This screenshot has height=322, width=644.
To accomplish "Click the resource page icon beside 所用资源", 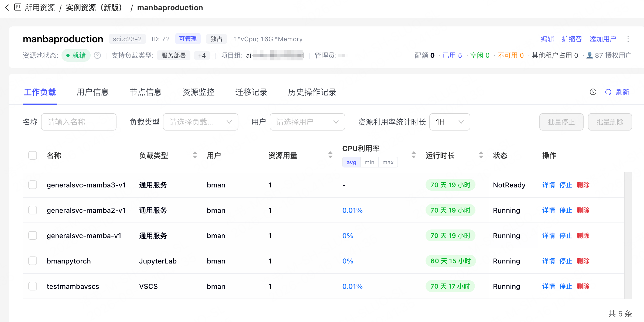I will (x=18, y=7).
